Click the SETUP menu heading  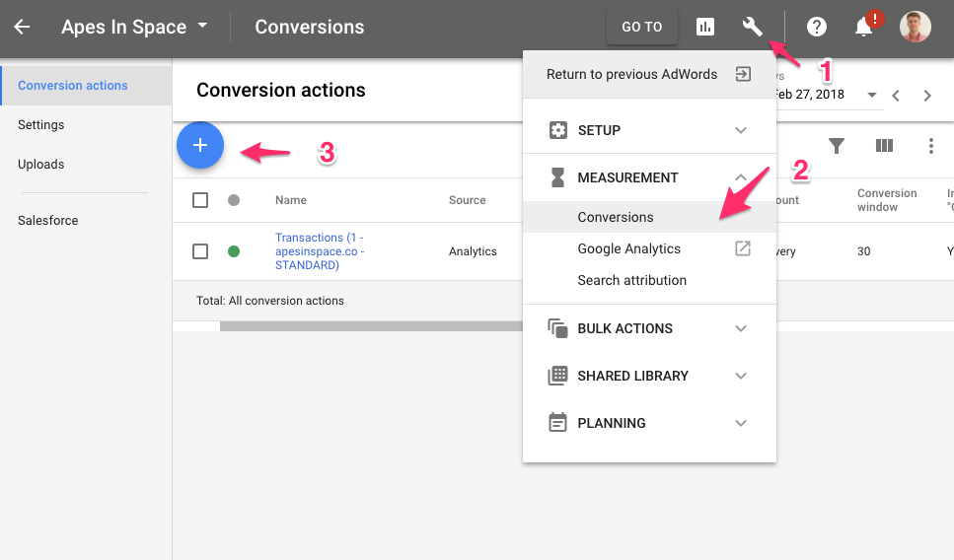click(x=599, y=130)
